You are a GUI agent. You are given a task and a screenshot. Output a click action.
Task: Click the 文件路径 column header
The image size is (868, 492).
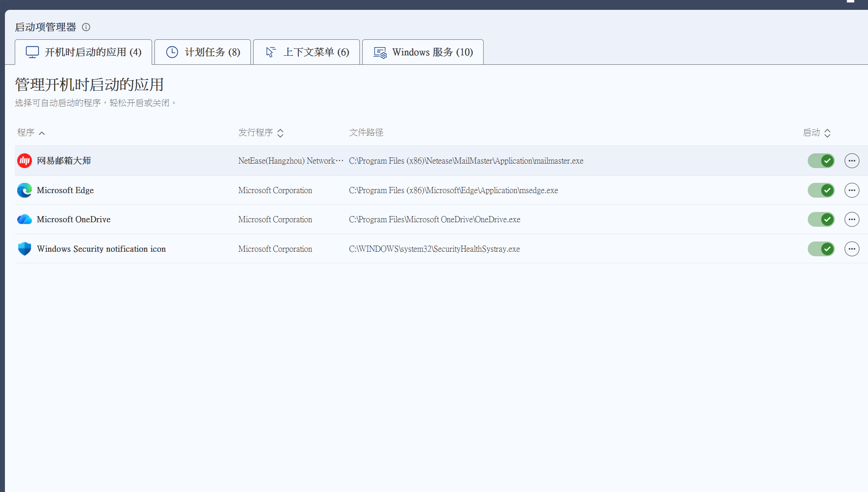[366, 132]
